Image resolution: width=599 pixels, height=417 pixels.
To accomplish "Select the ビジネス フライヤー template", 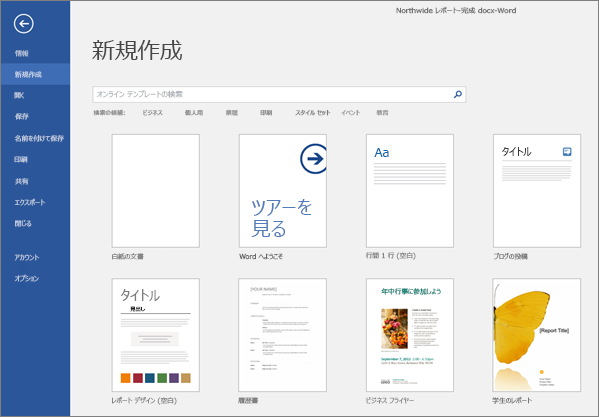I will pos(410,335).
